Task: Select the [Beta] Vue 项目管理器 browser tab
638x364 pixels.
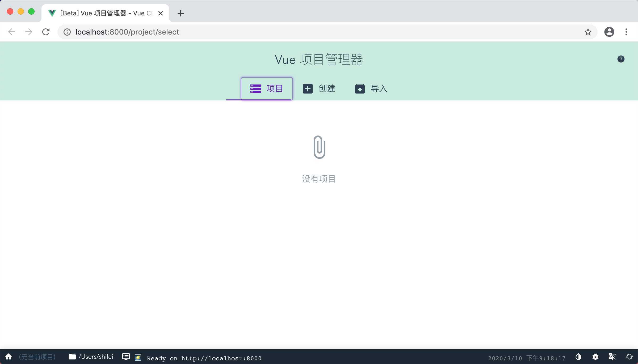Action: point(105,13)
